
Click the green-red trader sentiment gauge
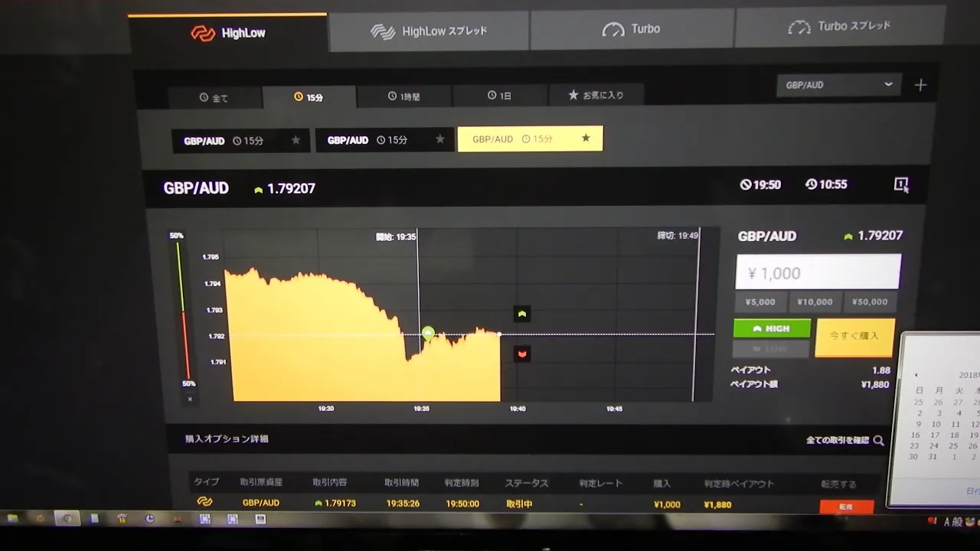[182, 310]
